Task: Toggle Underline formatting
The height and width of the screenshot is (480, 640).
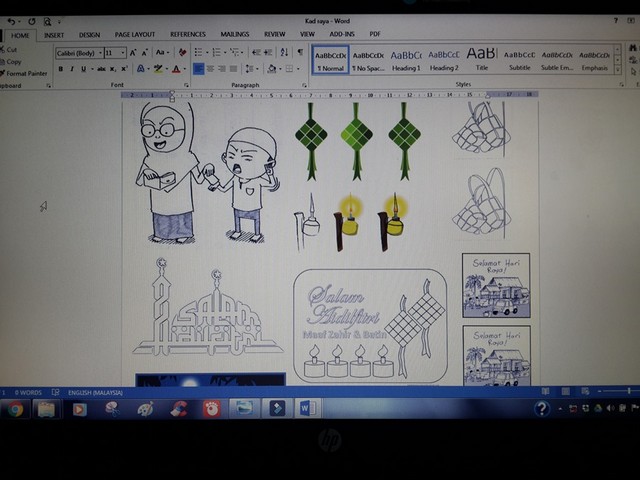Action: coord(81,69)
